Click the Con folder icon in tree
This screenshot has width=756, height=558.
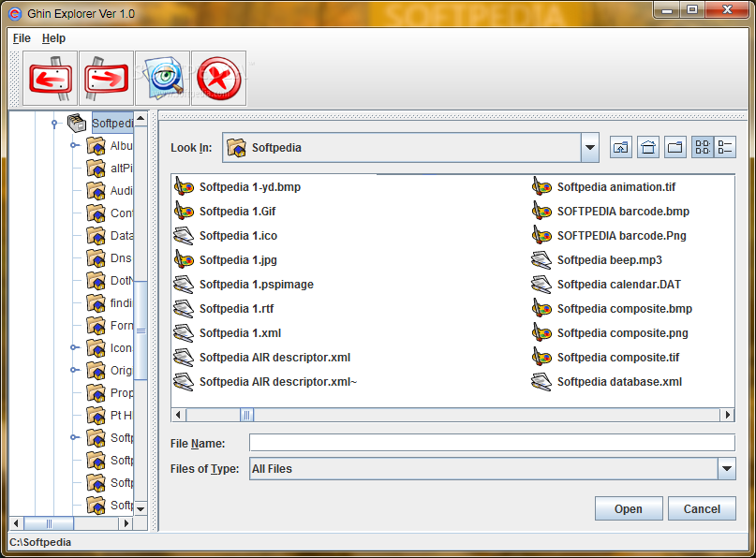click(x=96, y=213)
